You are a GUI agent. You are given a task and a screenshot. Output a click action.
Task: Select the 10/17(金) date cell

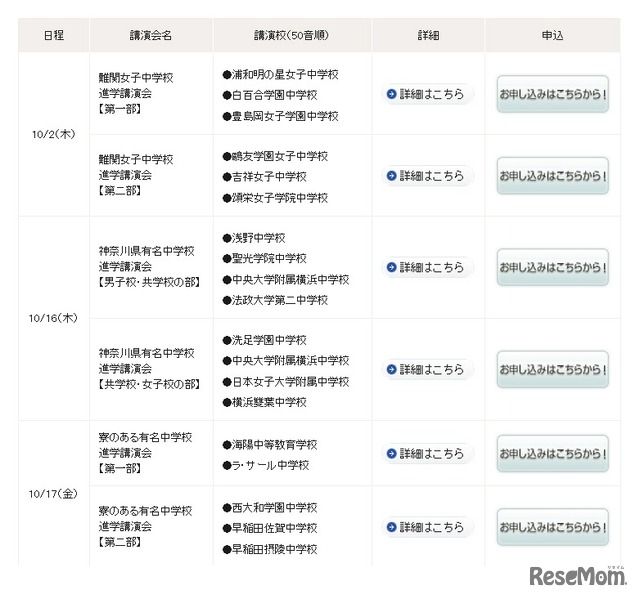coord(53,494)
